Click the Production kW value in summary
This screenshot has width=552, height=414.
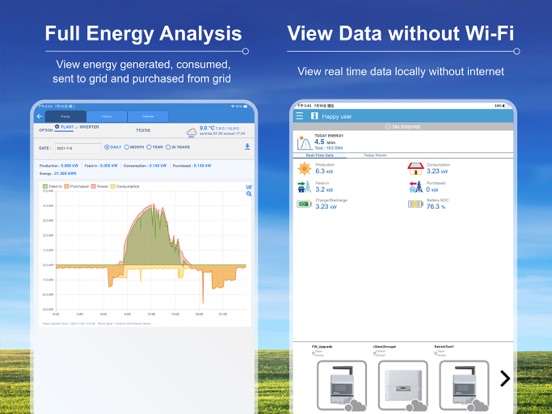tap(70, 165)
